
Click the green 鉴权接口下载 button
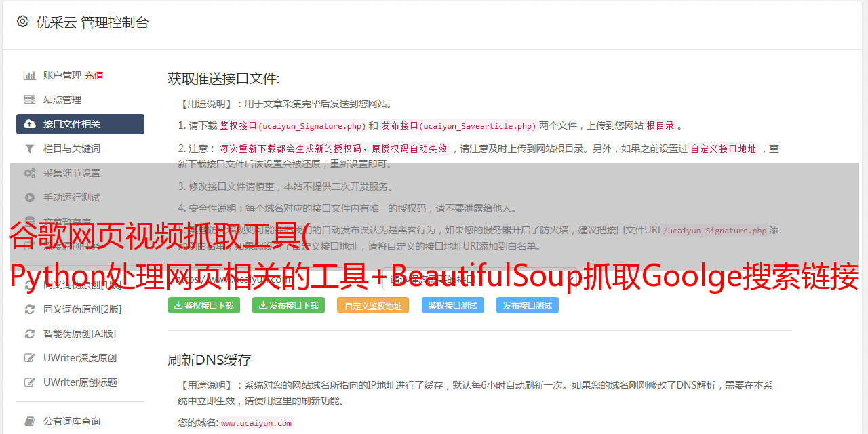(204, 305)
